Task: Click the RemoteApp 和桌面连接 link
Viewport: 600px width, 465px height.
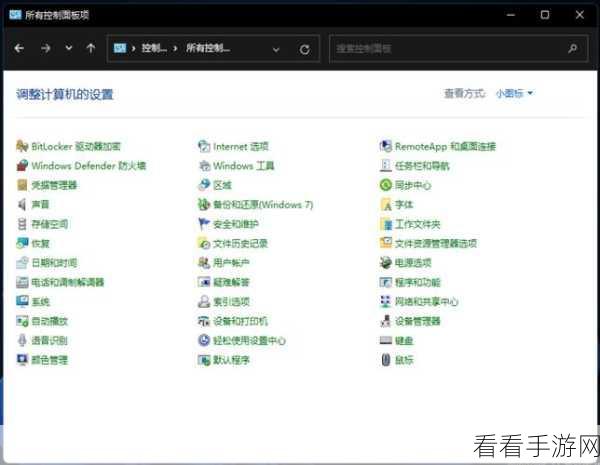Action: (445, 146)
